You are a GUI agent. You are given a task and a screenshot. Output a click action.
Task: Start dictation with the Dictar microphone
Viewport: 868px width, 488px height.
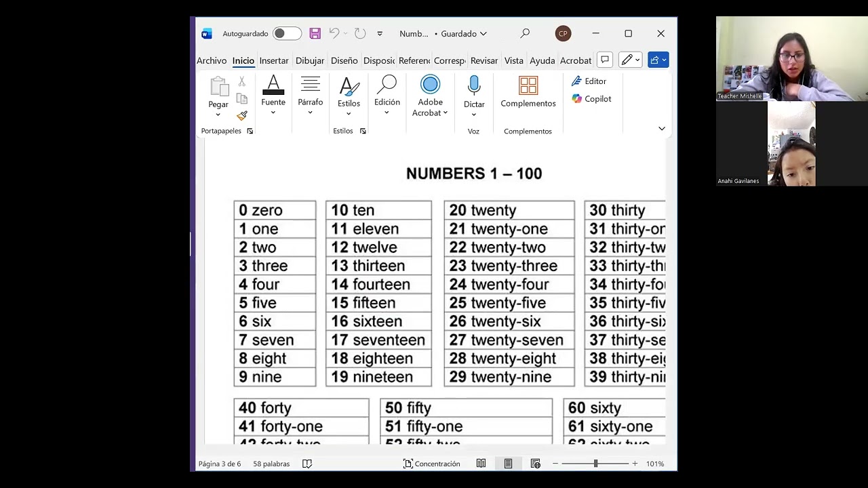pos(474,86)
